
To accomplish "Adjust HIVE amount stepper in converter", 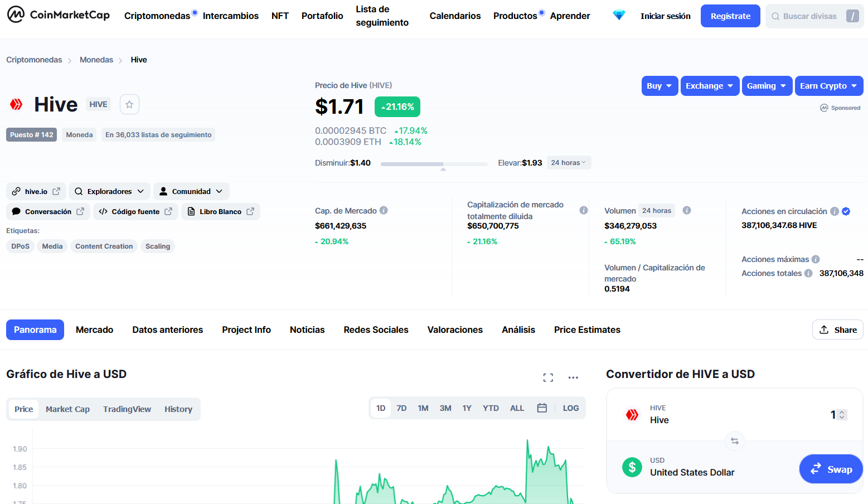I will (x=842, y=414).
